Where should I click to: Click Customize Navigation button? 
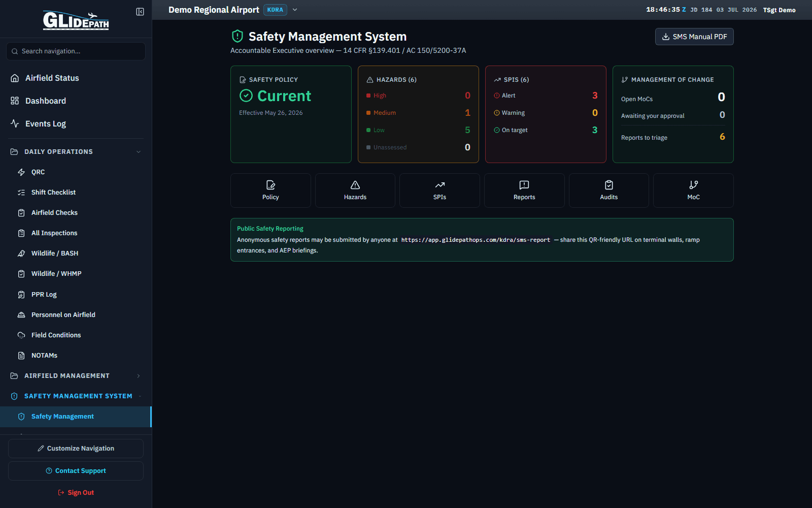click(76, 449)
